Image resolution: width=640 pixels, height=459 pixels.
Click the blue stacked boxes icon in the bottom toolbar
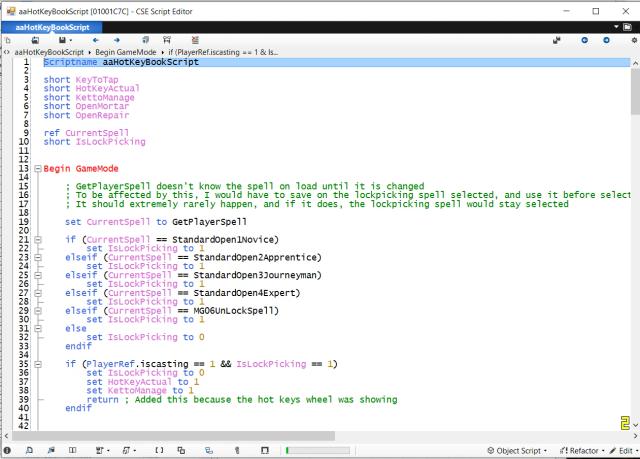[209, 450]
